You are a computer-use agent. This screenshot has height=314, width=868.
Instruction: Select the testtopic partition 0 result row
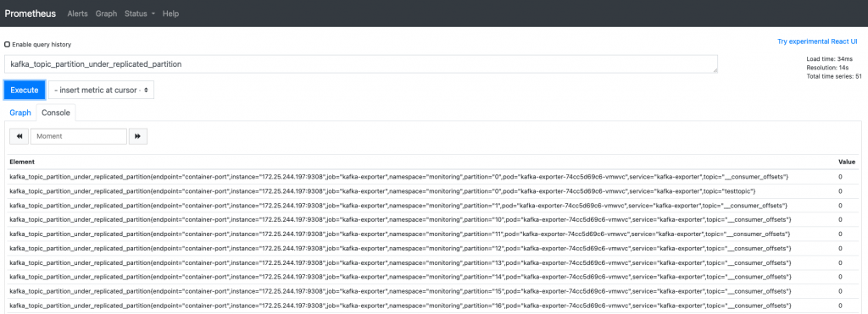pos(433,190)
